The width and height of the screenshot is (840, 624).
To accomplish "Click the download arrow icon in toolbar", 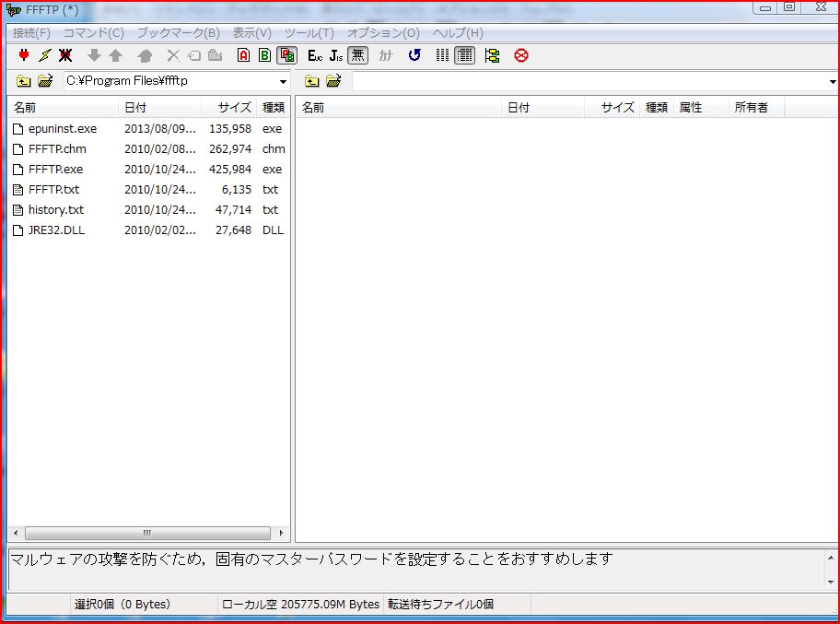I will pyautogui.click(x=94, y=55).
